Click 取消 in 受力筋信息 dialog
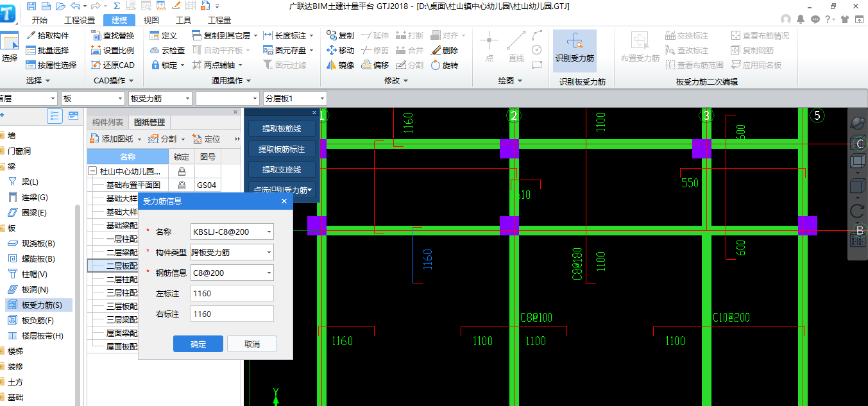868x406 pixels. [x=252, y=344]
